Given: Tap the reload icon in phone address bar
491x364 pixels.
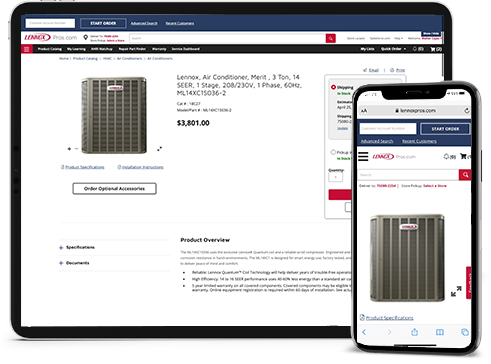Looking at the screenshot, I should 467,110.
